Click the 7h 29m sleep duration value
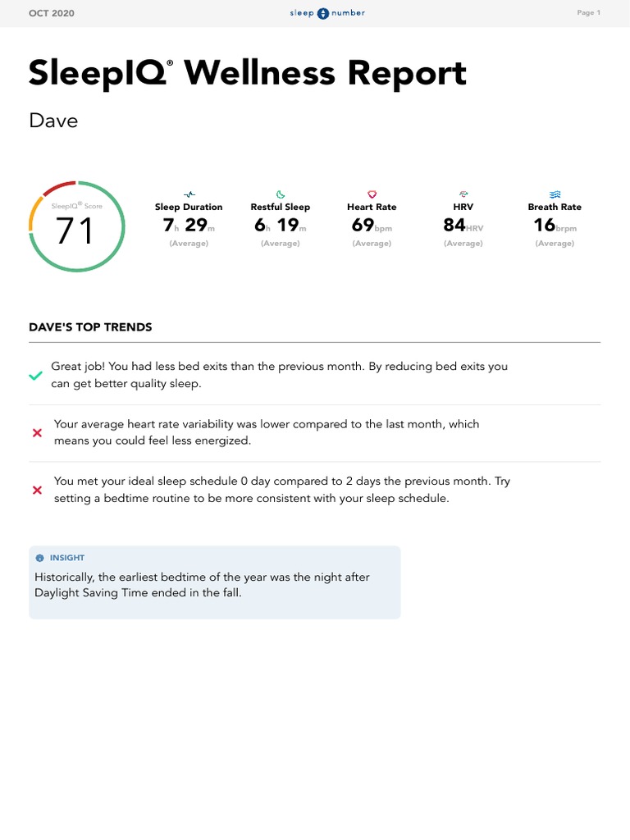Viewport: 630px width, 840px height. click(x=189, y=226)
